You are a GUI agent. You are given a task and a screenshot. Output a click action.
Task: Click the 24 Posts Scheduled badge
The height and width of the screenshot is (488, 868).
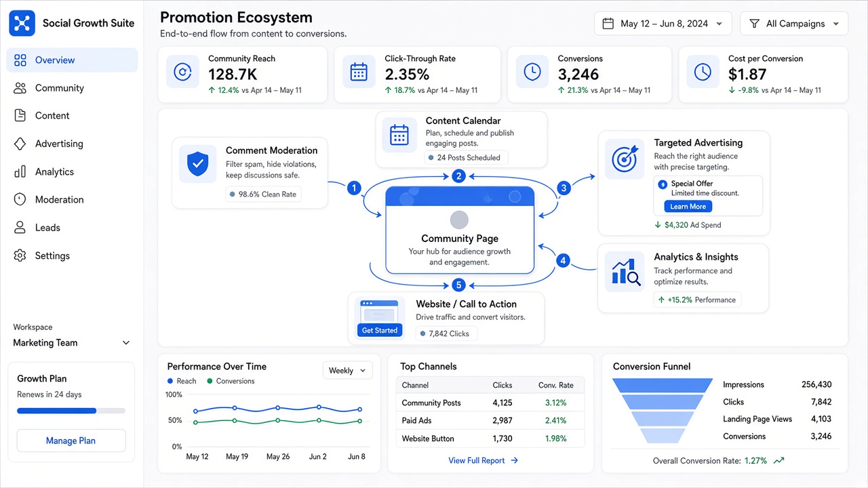pos(467,158)
